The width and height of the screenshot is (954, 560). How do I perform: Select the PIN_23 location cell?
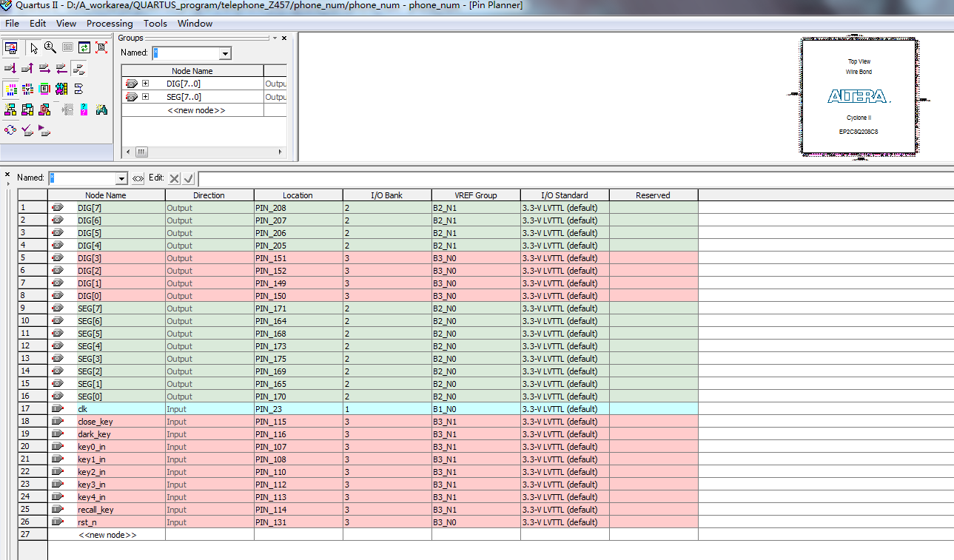coord(298,409)
